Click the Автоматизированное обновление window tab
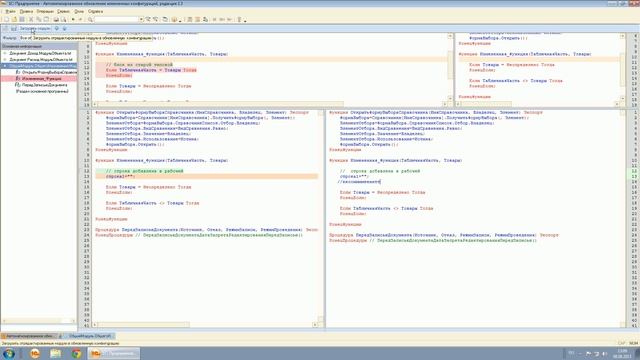This screenshot has width=640, height=360. pyautogui.click(x=29, y=336)
